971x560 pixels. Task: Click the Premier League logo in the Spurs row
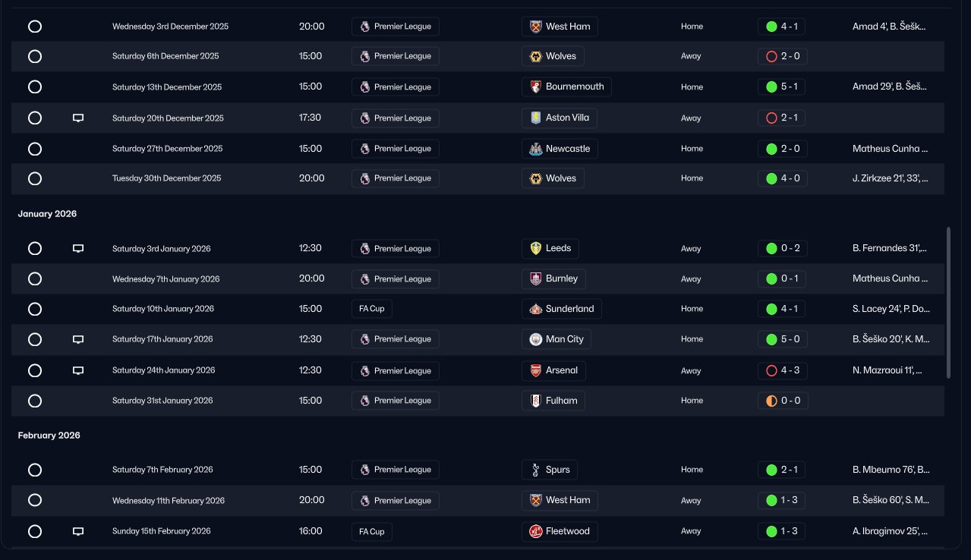coord(365,470)
